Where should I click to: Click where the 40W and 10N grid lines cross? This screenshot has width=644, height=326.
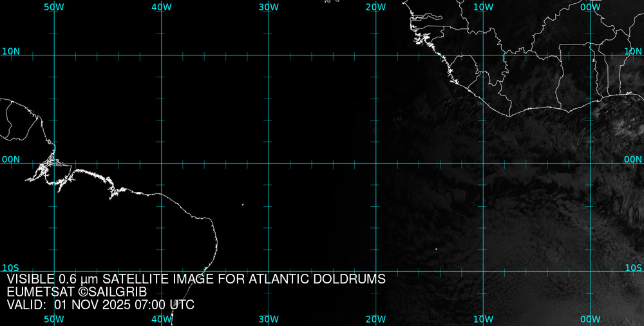[161, 55]
